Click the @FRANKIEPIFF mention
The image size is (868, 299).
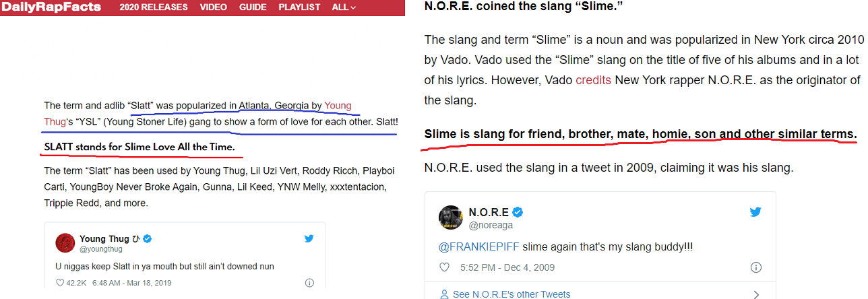(478, 246)
